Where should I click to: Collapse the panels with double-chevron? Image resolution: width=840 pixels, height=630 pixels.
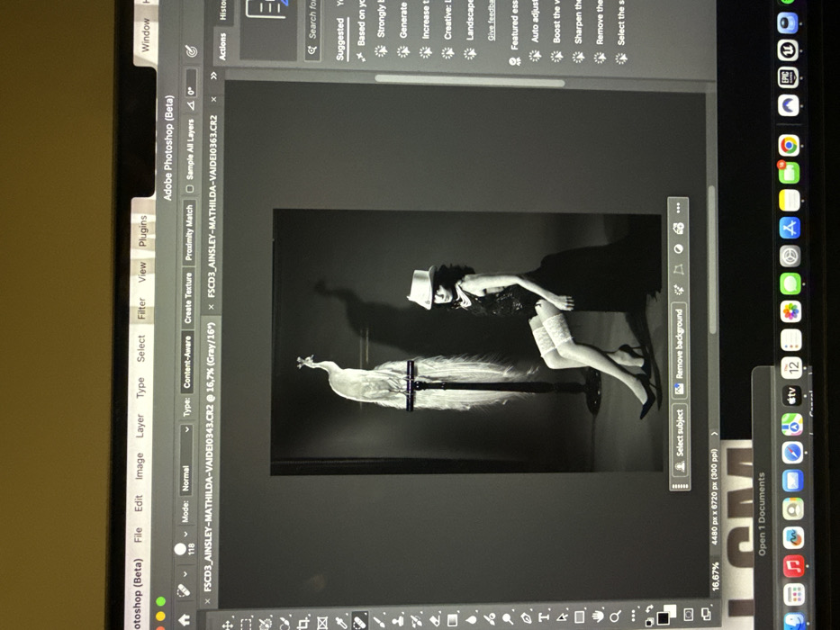[x=214, y=76]
